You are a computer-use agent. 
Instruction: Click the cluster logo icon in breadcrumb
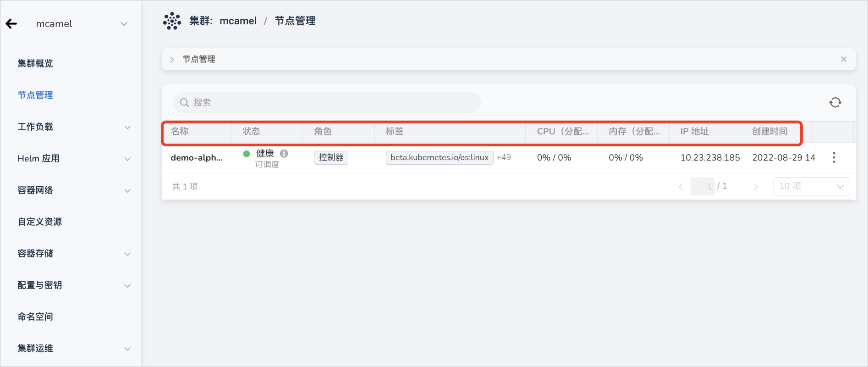click(172, 21)
